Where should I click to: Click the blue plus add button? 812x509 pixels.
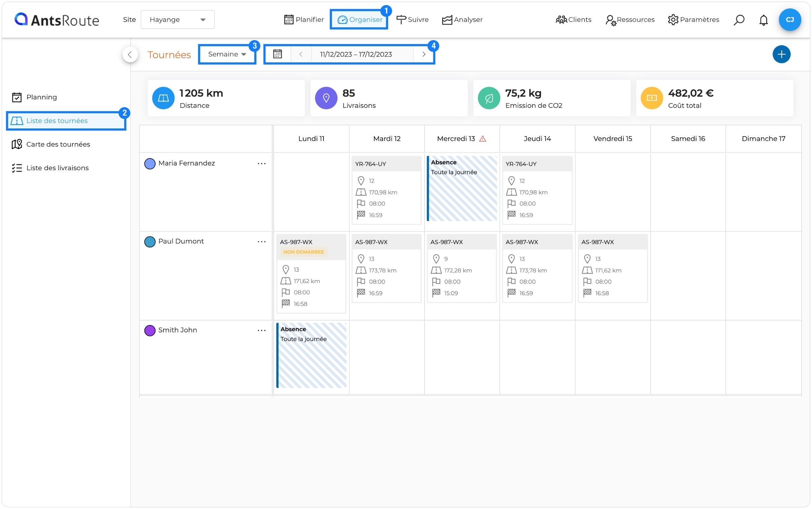[781, 54]
